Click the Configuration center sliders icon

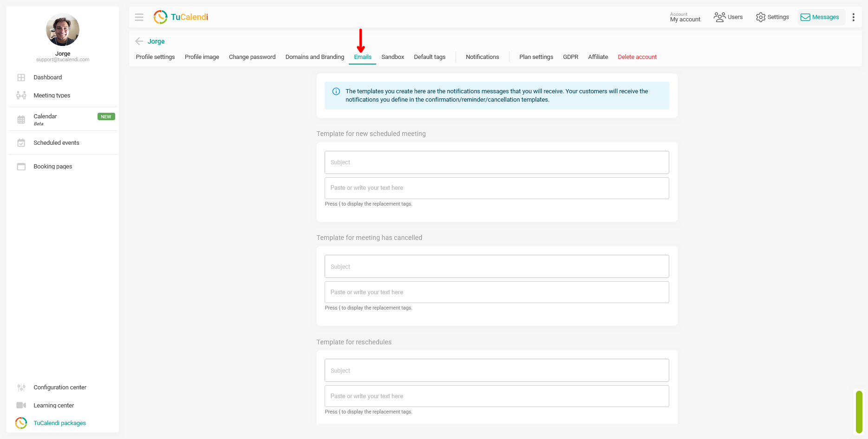pos(21,387)
